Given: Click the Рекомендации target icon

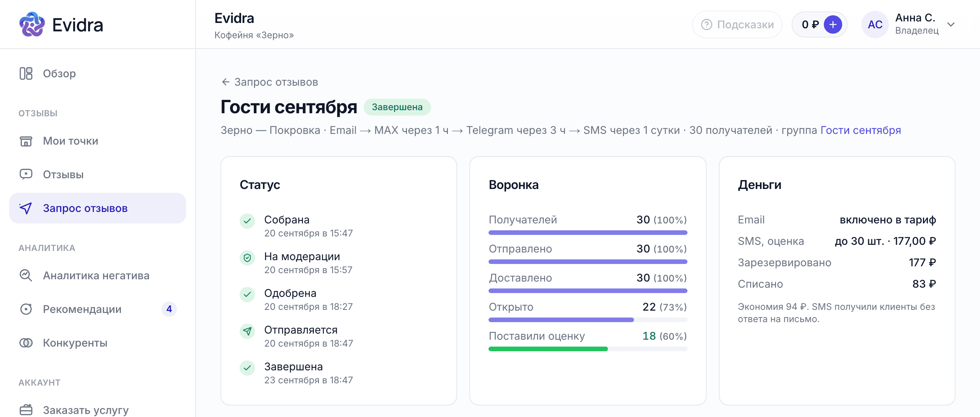Looking at the screenshot, I should [x=26, y=309].
